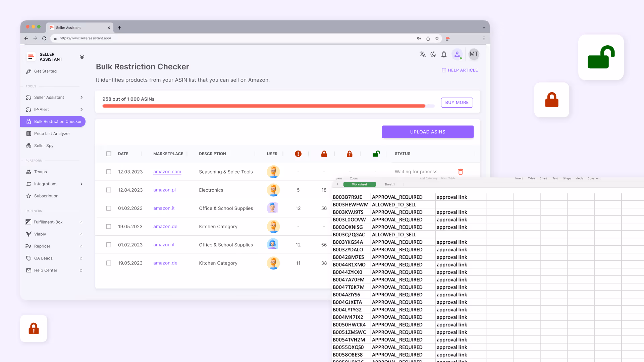Screen dimensions: 644x362
Task: Sort by STATUS column header
Action: [402, 154]
